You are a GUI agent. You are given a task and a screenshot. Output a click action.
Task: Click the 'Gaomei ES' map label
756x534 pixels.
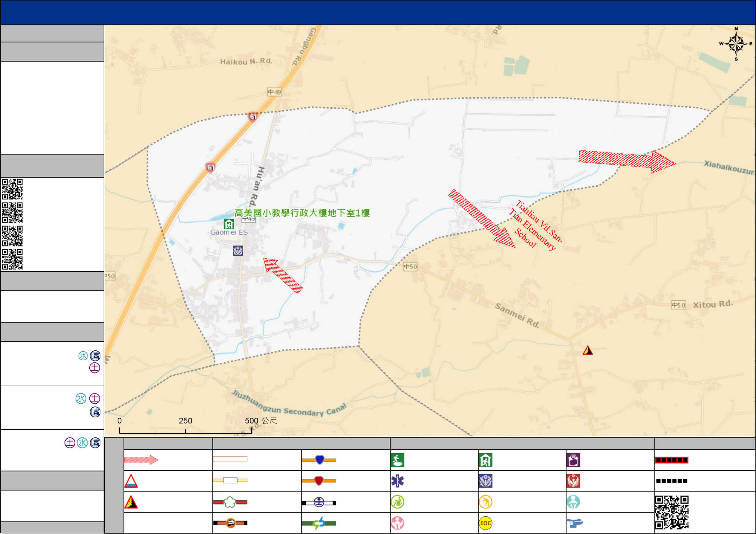[x=229, y=232]
